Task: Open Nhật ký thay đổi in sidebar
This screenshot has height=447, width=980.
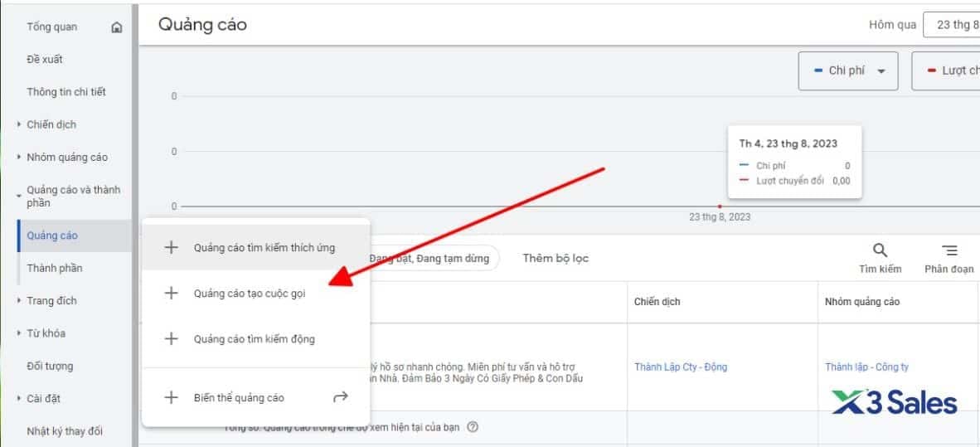Action: tap(65, 430)
